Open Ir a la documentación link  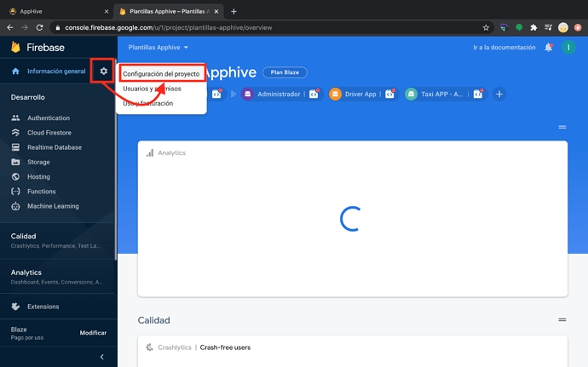pyautogui.click(x=504, y=48)
